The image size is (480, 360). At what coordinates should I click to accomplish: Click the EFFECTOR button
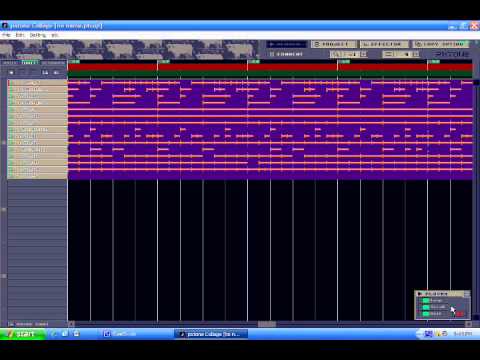point(384,44)
